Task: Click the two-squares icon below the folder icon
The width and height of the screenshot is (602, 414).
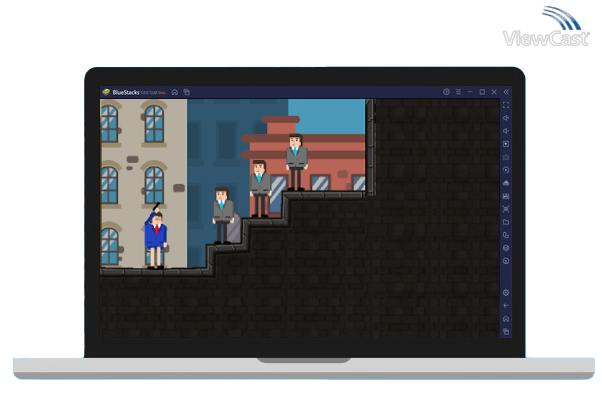Action: (506, 235)
